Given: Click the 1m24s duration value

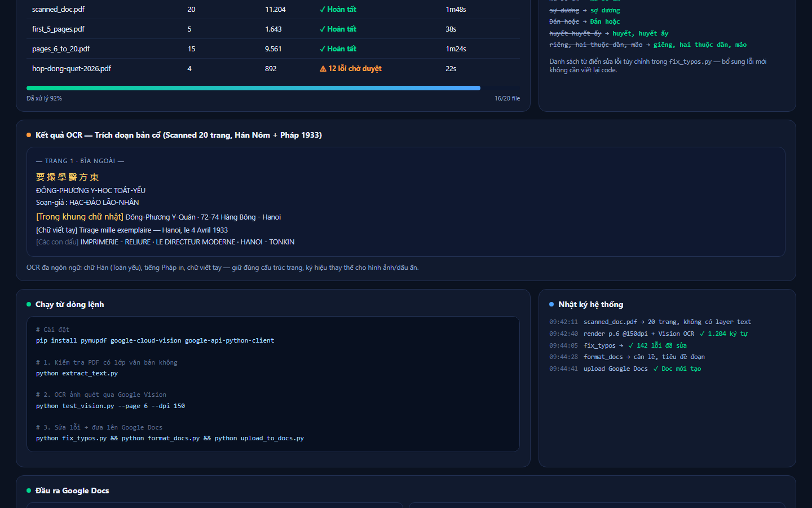Looking at the screenshot, I should pyautogui.click(x=456, y=49).
